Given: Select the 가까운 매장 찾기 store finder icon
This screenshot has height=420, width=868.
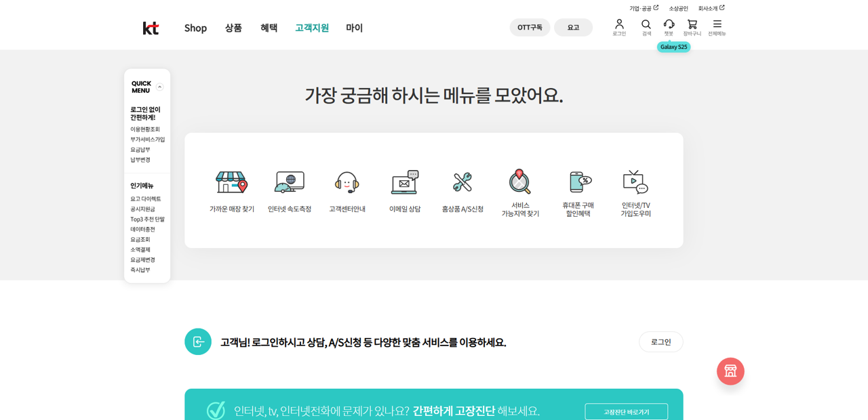Looking at the screenshot, I should tap(231, 182).
